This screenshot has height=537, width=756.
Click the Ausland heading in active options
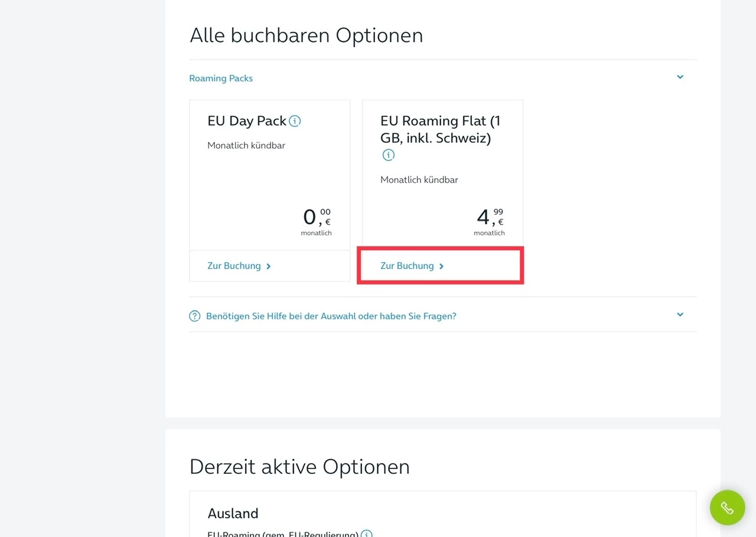coord(233,513)
